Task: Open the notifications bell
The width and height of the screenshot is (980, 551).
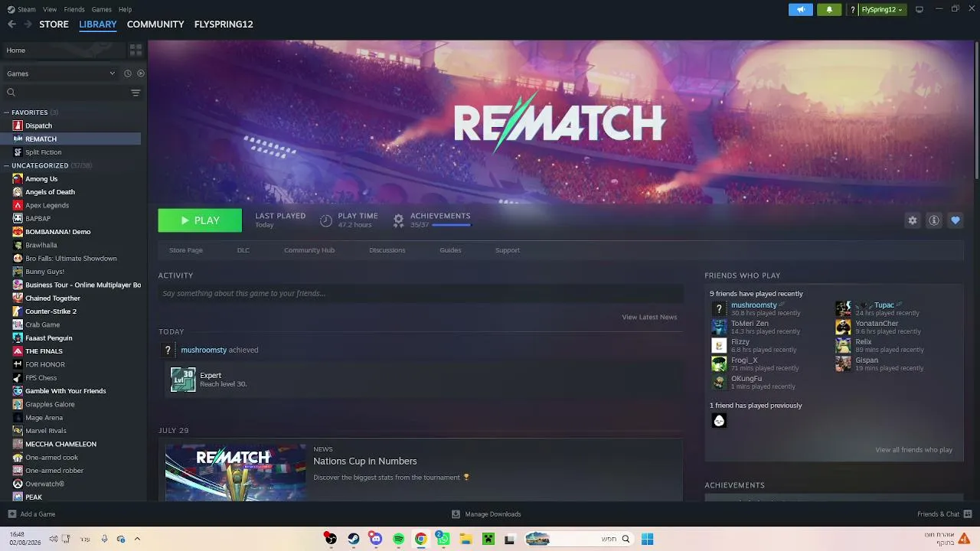Action: pyautogui.click(x=829, y=10)
